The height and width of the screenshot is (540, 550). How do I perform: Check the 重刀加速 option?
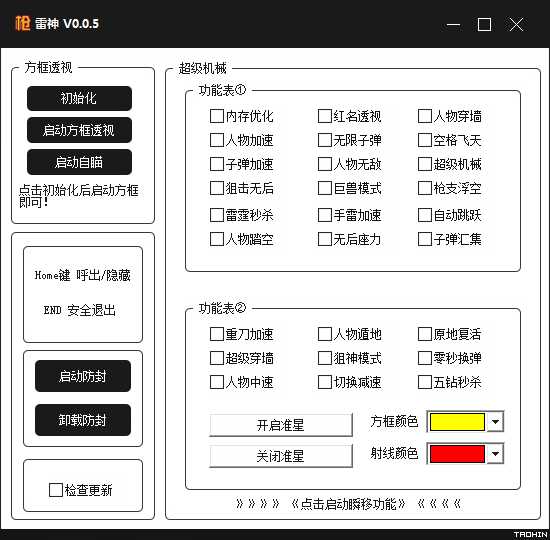point(217,334)
